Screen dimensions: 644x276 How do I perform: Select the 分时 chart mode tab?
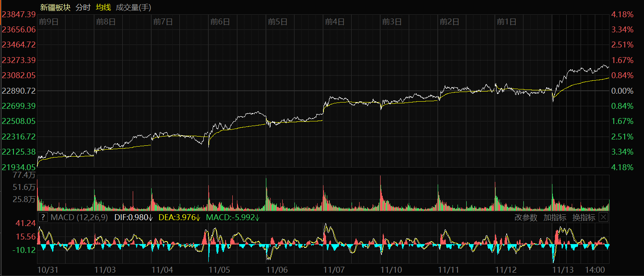pyautogui.click(x=83, y=7)
